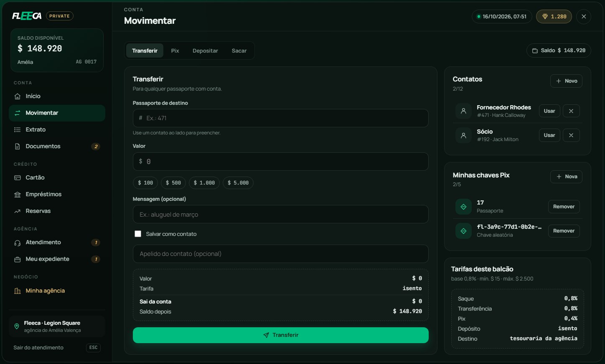Screen dimensions: 605x364
Task: Switch to the Sacar tab
Action: tap(239, 51)
